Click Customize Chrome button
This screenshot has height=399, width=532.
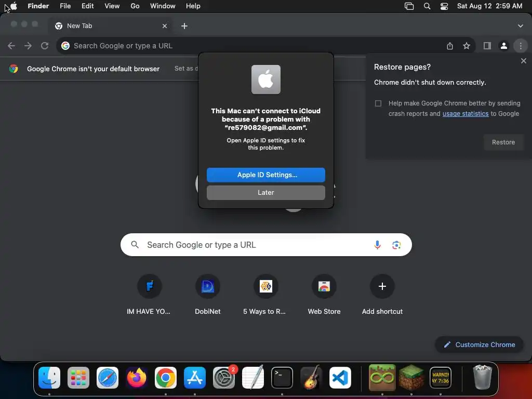479,344
